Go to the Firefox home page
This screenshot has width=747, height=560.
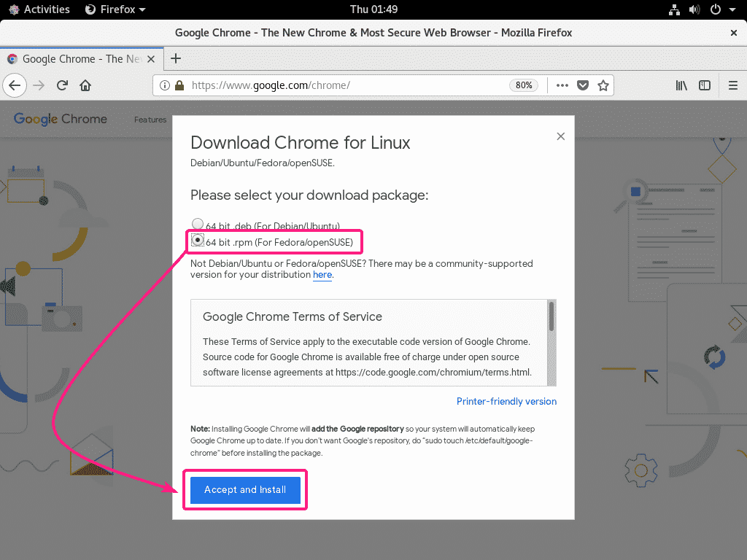tap(85, 85)
